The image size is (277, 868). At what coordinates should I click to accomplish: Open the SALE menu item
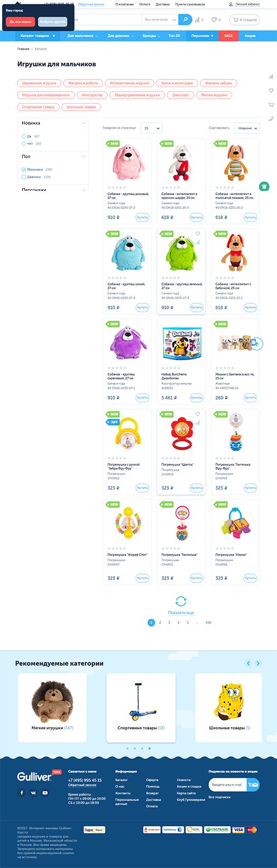228,36
